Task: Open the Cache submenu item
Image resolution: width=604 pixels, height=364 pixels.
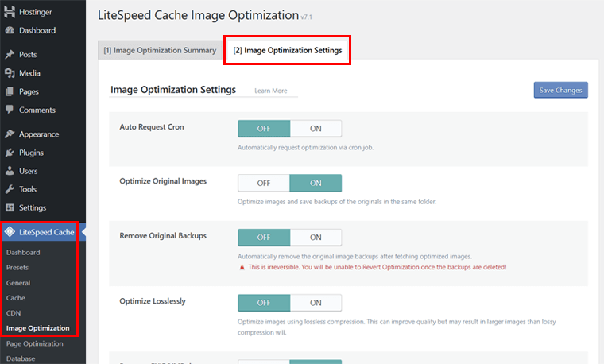Action: [x=15, y=298]
